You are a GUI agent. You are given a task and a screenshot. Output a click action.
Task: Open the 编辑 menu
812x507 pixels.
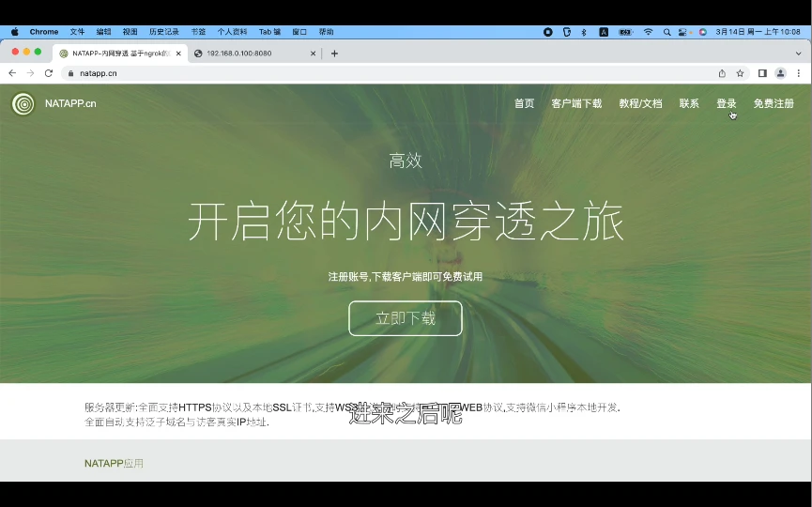[x=103, y=32]
